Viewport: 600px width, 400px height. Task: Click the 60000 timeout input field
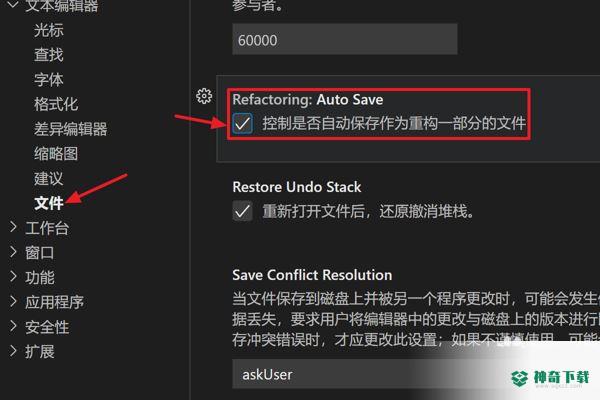pyautogui.click(x=345, y=39)
